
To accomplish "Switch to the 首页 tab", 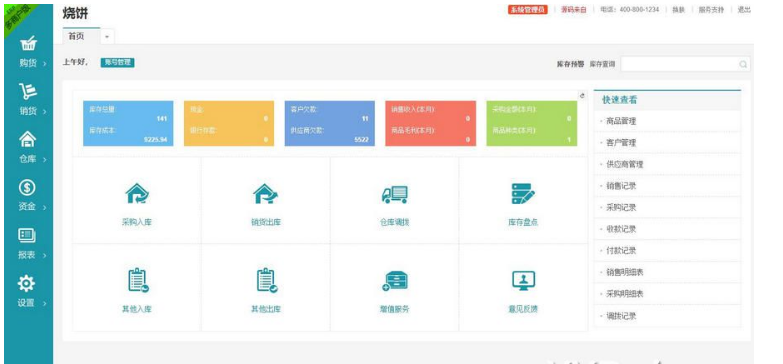I will (81, 36).
